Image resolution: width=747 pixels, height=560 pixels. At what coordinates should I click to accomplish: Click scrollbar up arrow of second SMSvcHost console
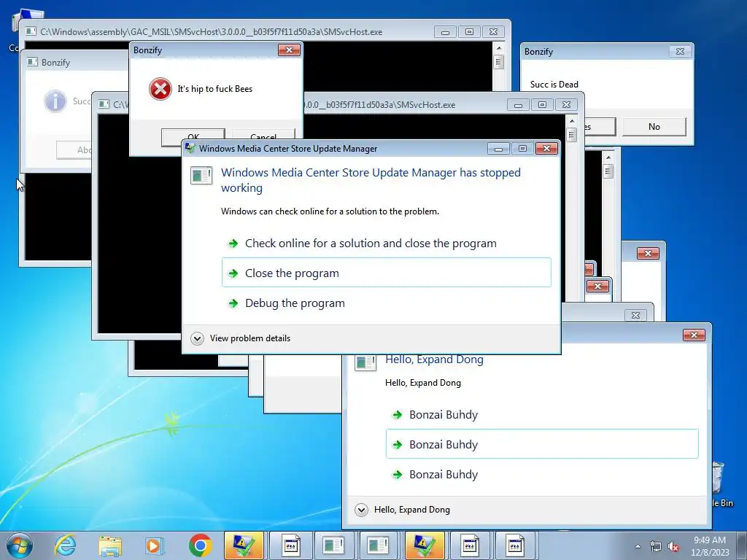click(572, 121)
